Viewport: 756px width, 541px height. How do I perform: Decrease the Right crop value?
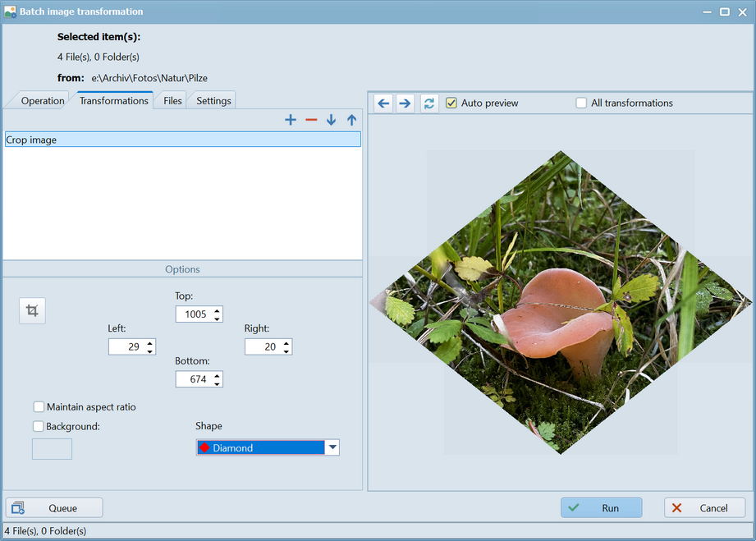[286, 351]
